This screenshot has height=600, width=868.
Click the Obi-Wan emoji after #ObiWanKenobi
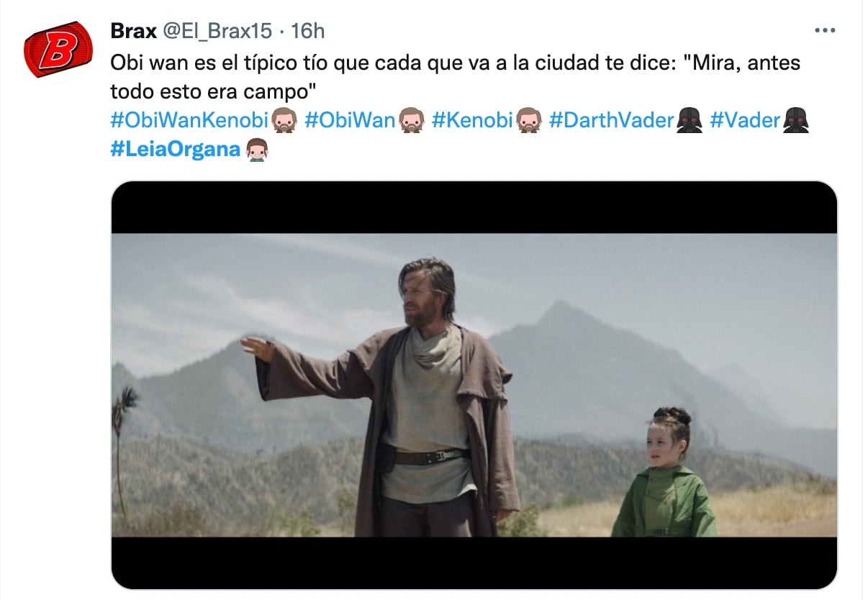(x=285, y=120)
